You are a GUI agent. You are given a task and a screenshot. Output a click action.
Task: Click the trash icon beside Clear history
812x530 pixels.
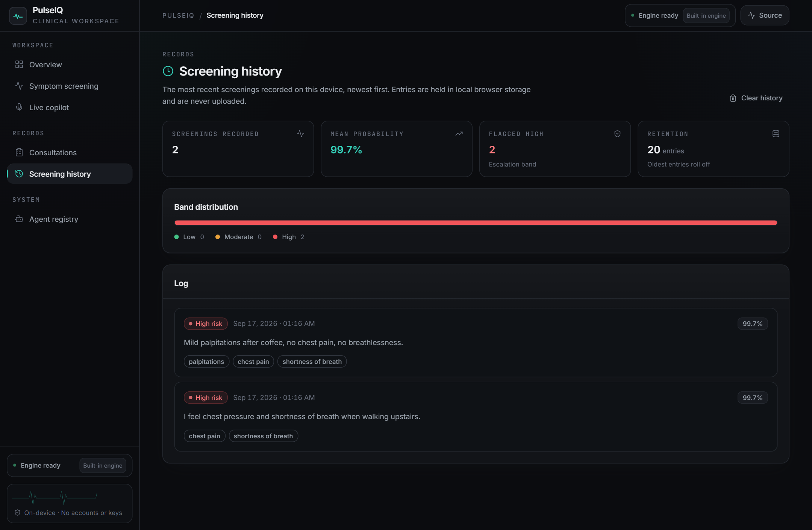(x=733, y=98)
